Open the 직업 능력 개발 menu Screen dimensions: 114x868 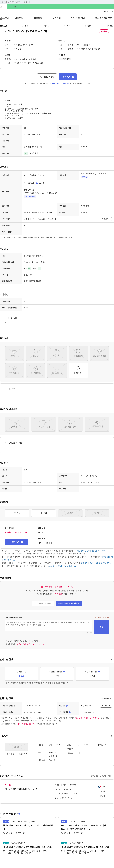(78, 18)
